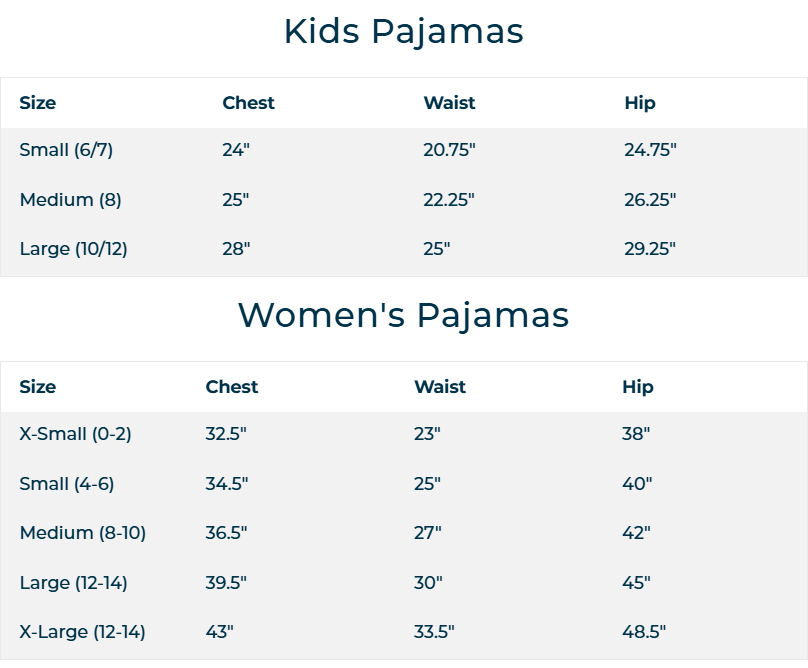Select the Small (6/7) kids size row
The image size is (808, 668).
(x=404, y=150)
